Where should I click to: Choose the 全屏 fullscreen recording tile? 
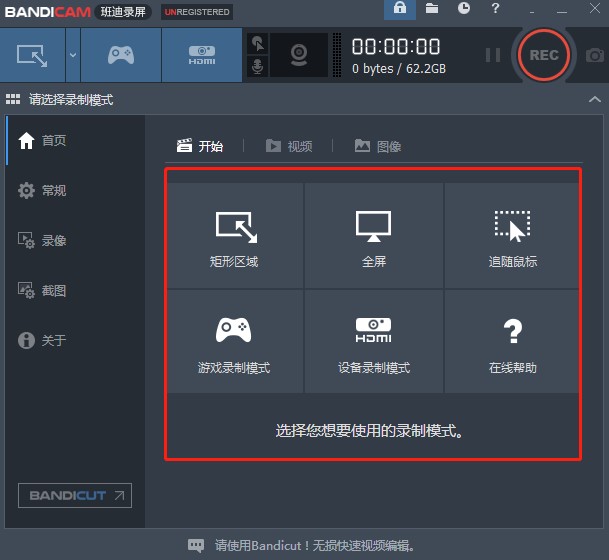pos(374,236)
